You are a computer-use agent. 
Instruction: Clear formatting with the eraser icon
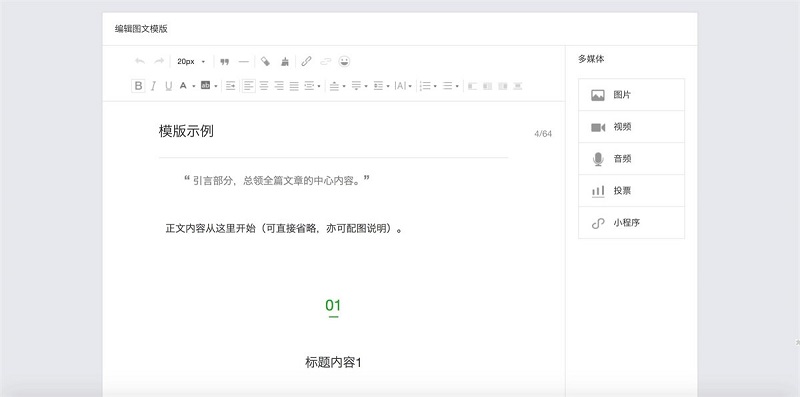point(265,62)
